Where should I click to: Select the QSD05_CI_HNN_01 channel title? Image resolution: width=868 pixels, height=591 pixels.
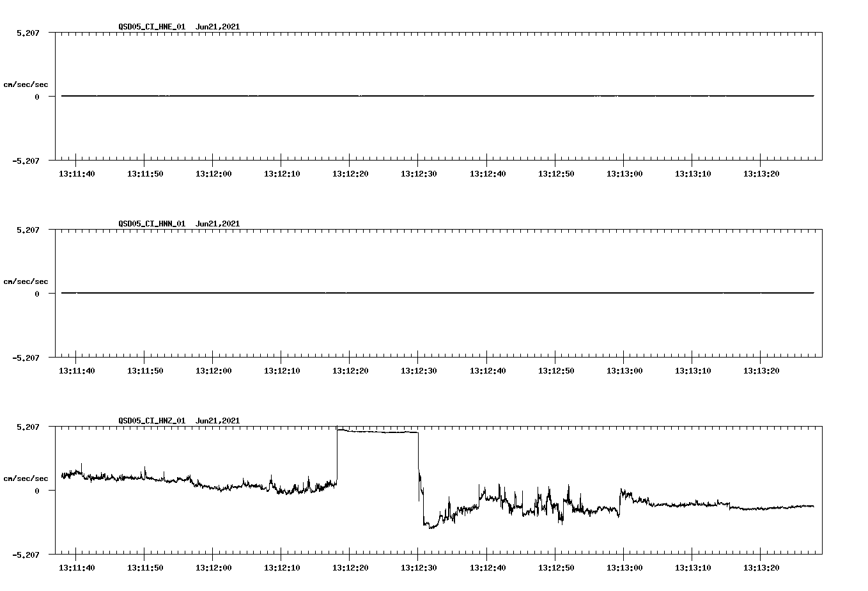pos(151,224)
